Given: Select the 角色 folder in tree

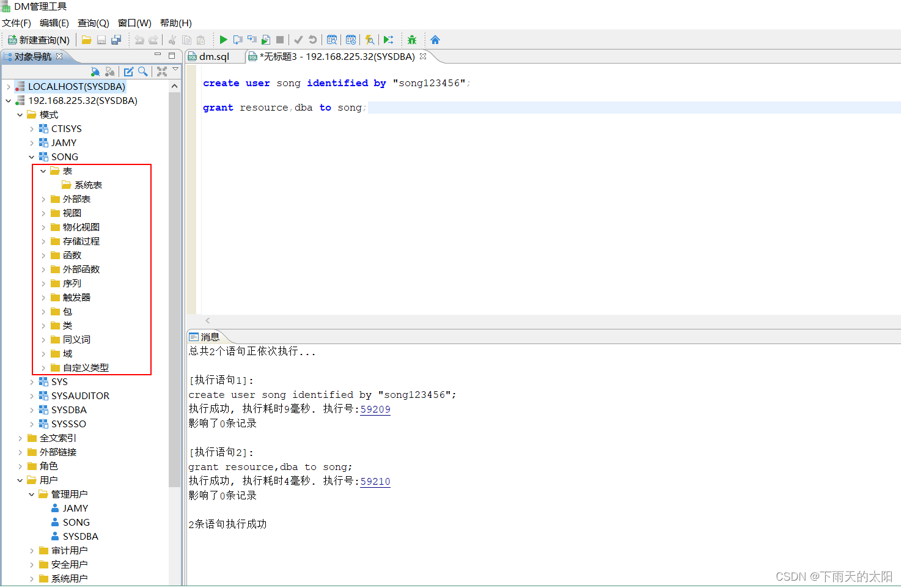Looking at the screenshot, I should pyautogui.click(x=43, y=466).
